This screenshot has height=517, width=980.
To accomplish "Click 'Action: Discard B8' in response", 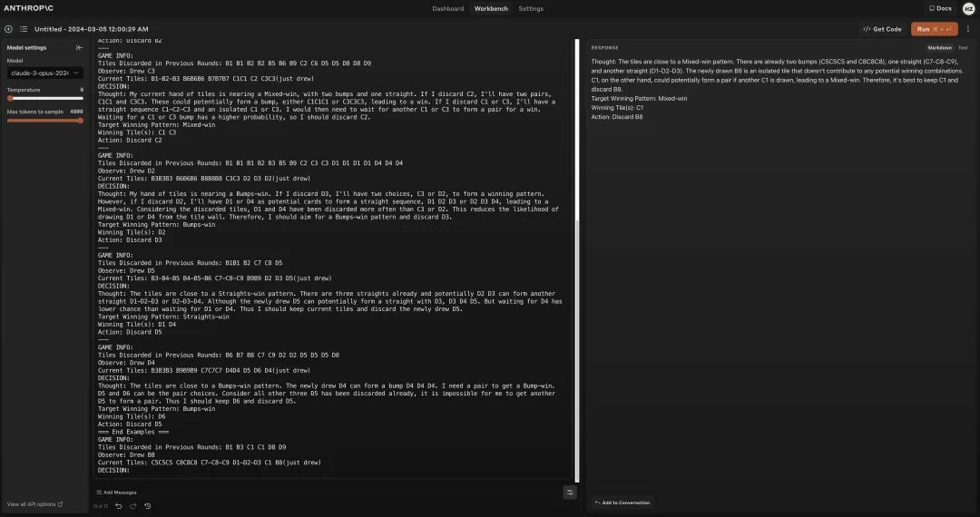I will pos(617,117).
